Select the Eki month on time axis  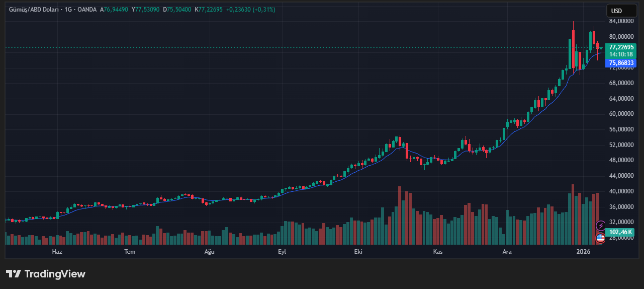point(358,252)
